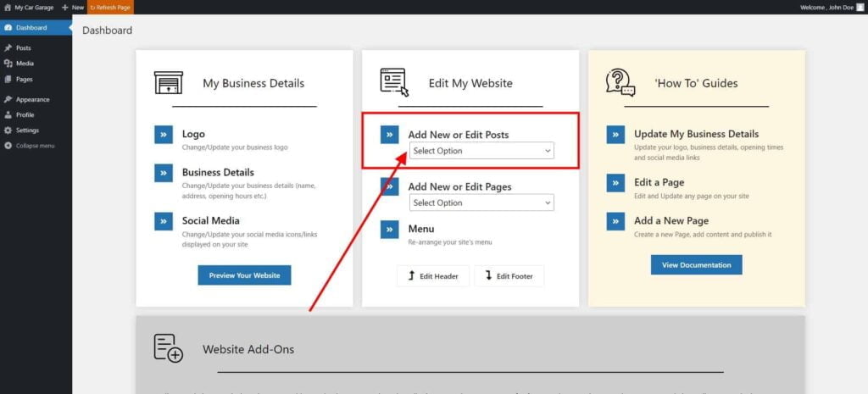This screenshot has height=394, width=868.
Task: Open Posts in the sidebar
Action: pos(23,48)
